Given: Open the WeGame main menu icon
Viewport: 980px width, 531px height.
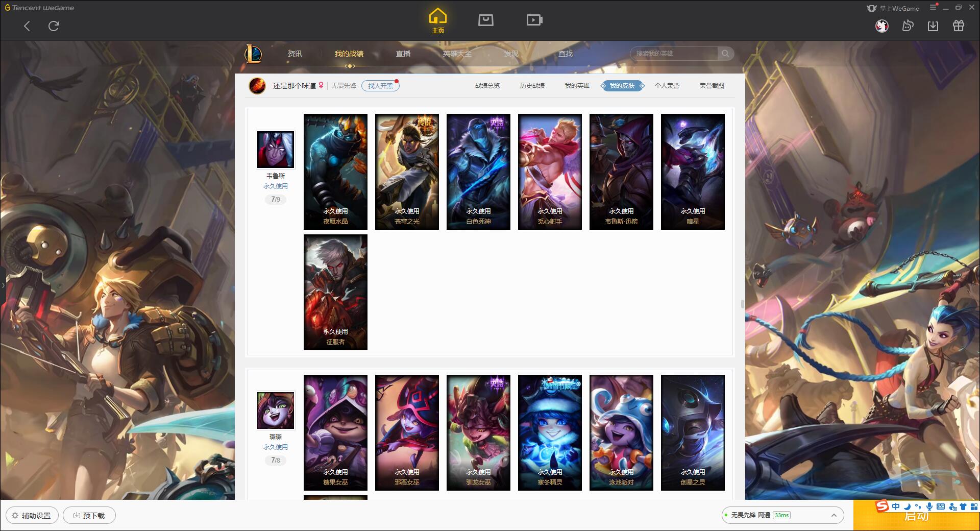Looking at the screenshot, I should [933, 7].
